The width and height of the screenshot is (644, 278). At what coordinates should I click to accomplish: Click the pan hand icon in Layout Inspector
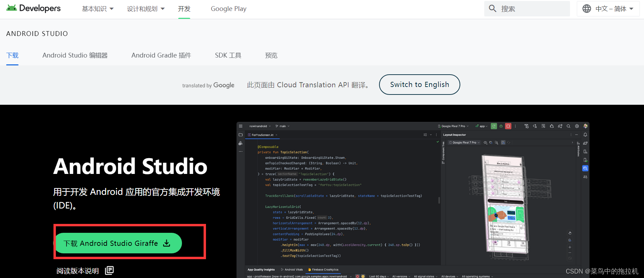(570, 233)
